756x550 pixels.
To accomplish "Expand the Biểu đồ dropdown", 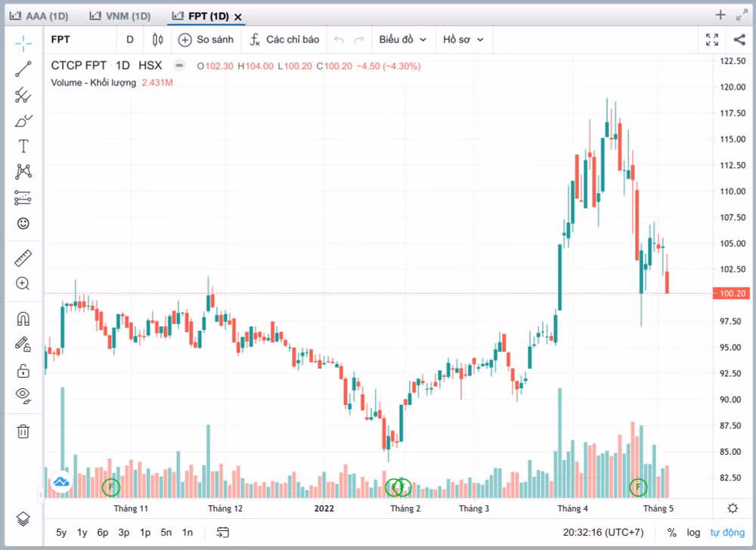I will tap(403, 39).
